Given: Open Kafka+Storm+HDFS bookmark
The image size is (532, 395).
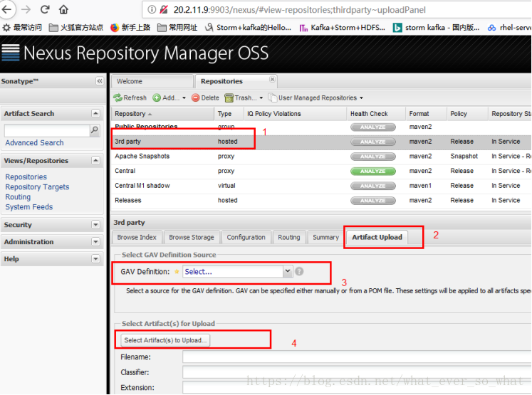Looking at the screenshot, I should (342, 28).
